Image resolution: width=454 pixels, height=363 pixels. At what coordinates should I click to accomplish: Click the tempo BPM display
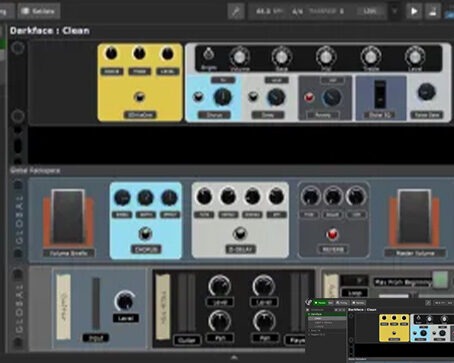(269, 12)
